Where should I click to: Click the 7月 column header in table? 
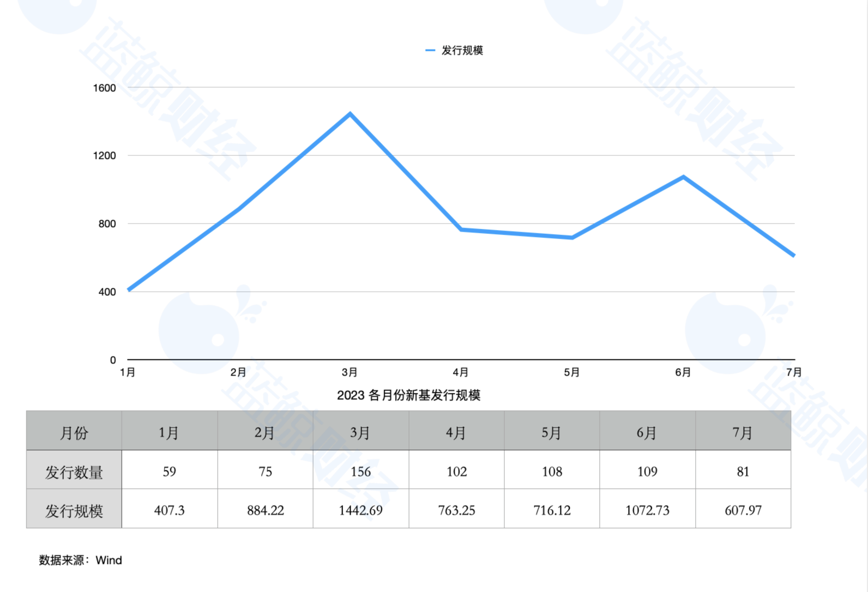(x=743, y=433)
